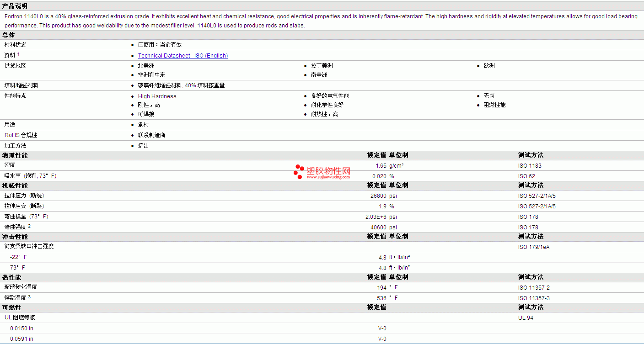Select the region 南美洲

point(319,75)
